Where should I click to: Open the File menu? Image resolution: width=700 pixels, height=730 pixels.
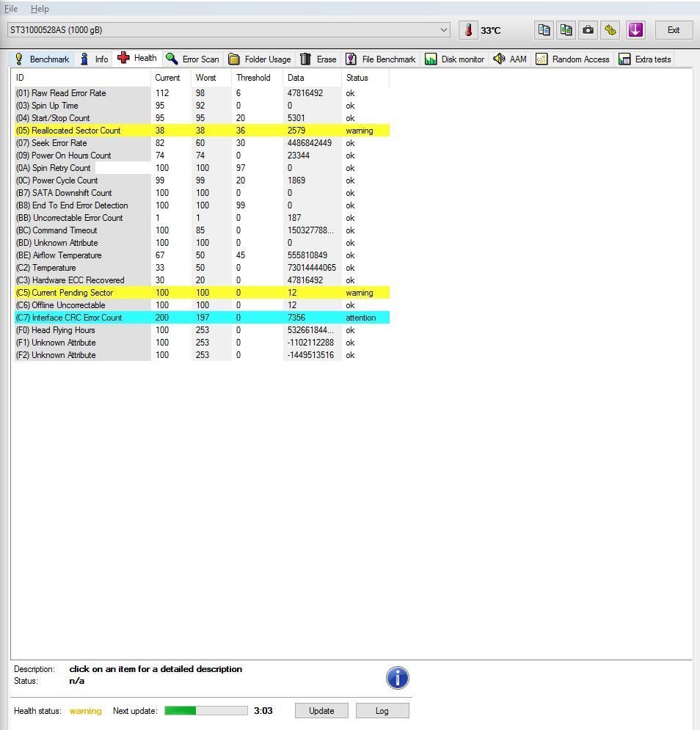pyautogui.click(x=11, y=8)
